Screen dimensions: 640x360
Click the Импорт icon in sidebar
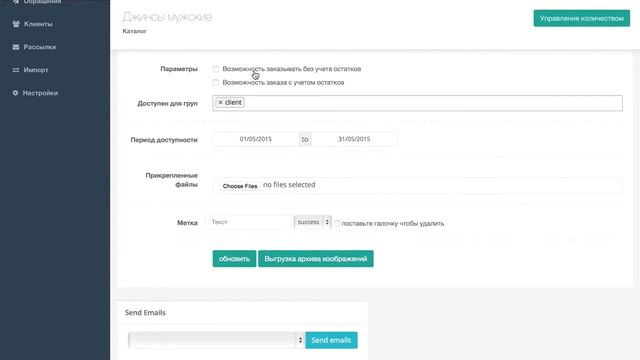coord(16,70)
